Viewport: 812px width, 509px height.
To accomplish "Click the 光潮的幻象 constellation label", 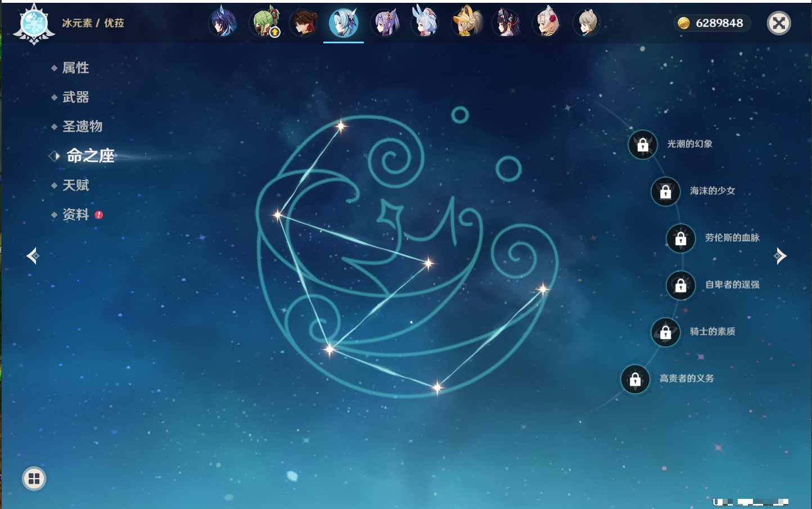I will pyautogui.click(x=690, y=144).
